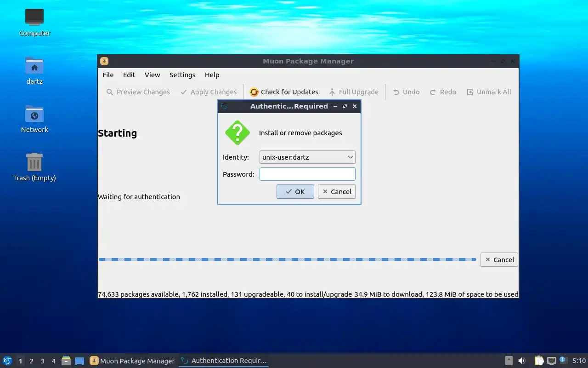
Task: Focus the Password input field
Action: [307, 174]
